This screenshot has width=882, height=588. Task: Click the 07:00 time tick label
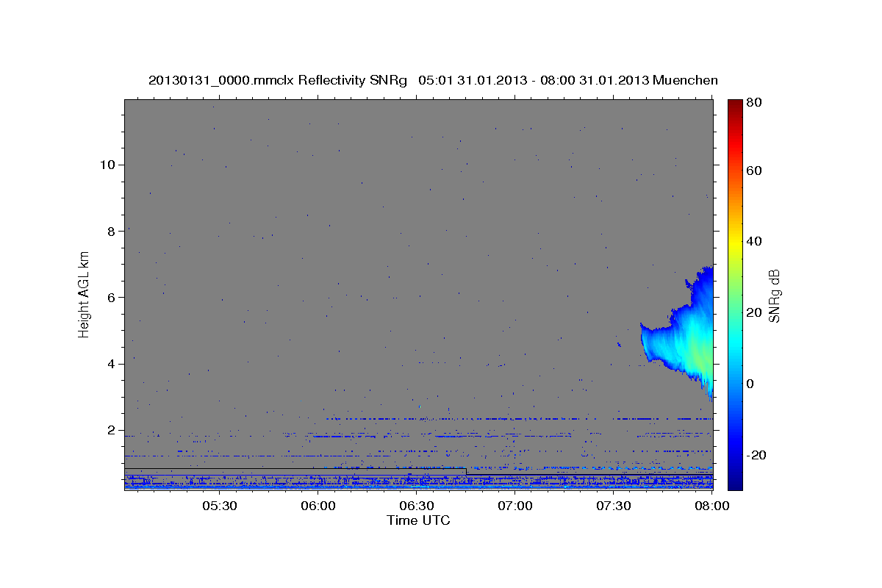[x=515, y=506]
